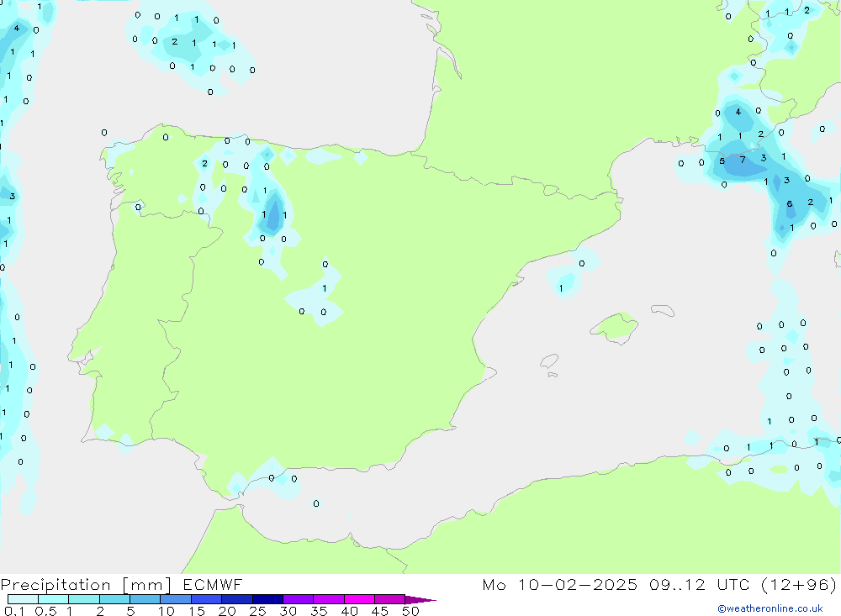
Task: Click legend label '15'
Action: pos(197,611)
